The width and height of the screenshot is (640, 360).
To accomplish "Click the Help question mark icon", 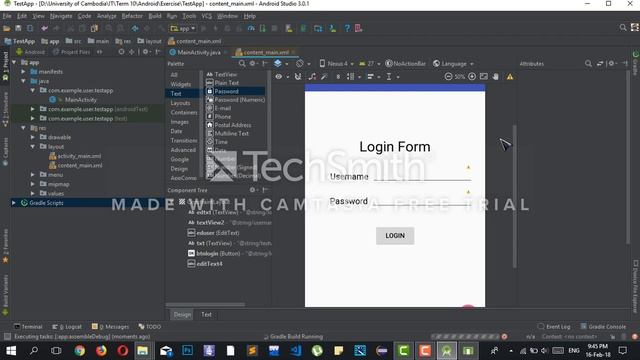I will coord(347,29).
